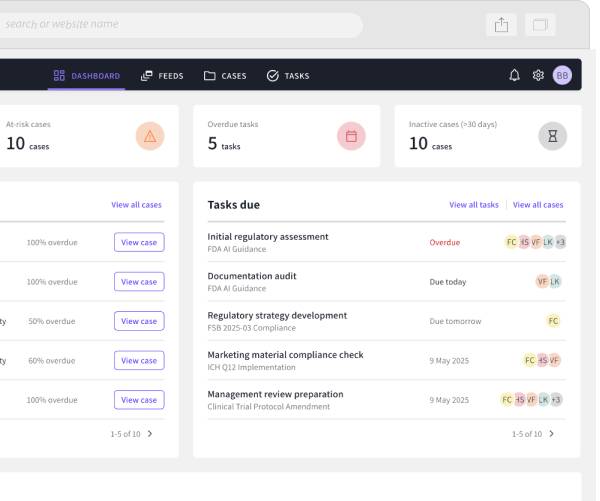Screen dimensions: 600x501
Task: Click the overdue tasks calendar icon
Action: (351, 136)
